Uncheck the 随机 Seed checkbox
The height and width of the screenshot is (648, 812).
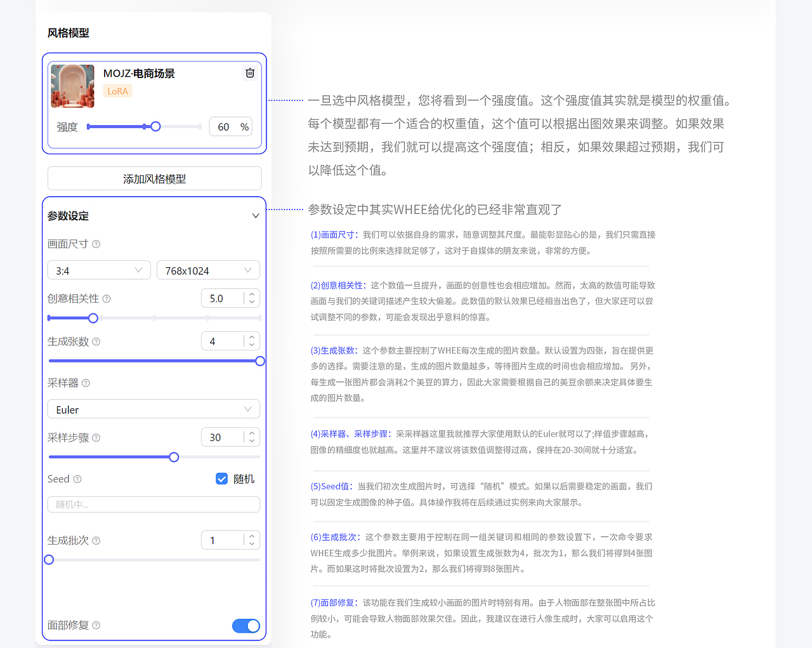[x=221, y=479]
